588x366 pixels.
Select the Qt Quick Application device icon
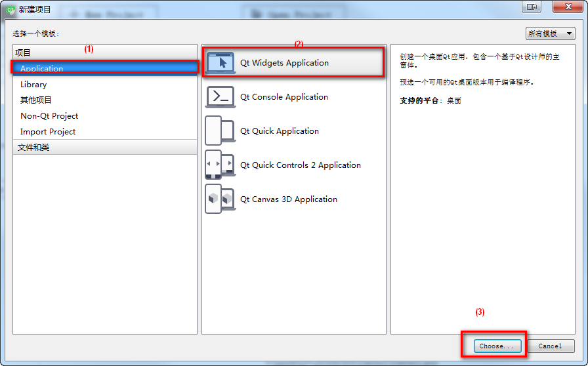(220, 131)
